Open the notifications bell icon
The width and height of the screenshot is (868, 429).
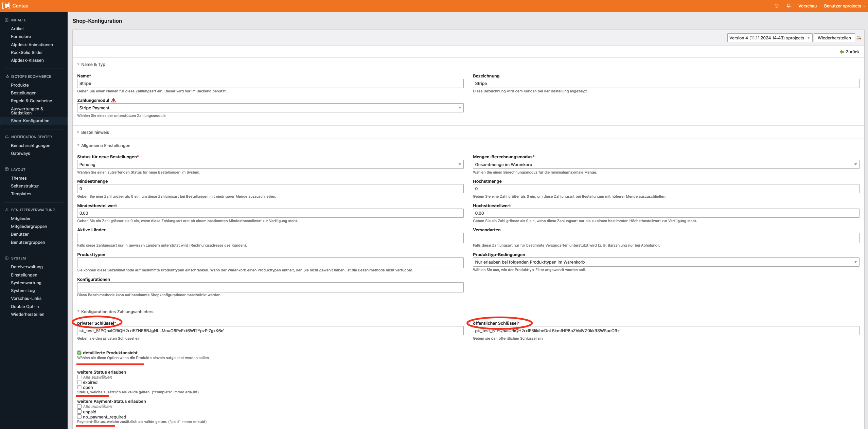[789, 6]
